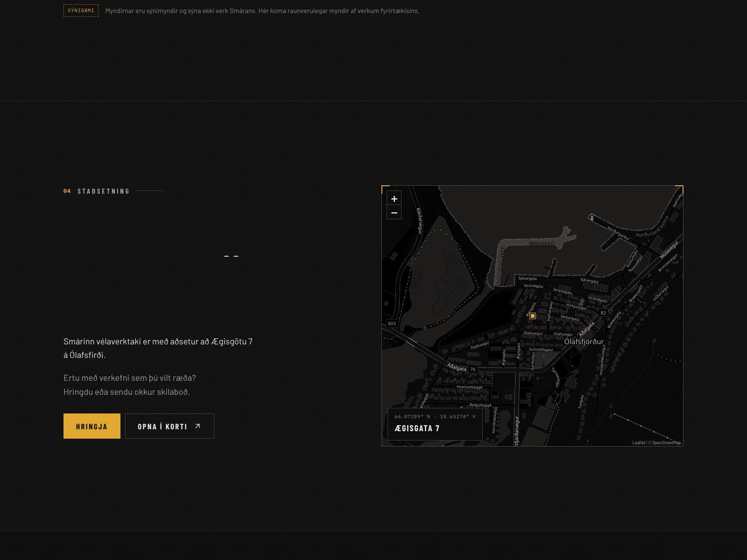Click the Ólafsfjörður town label on the map
The image size is (747, 560).
pyautogui.click(x=584, y=342)
